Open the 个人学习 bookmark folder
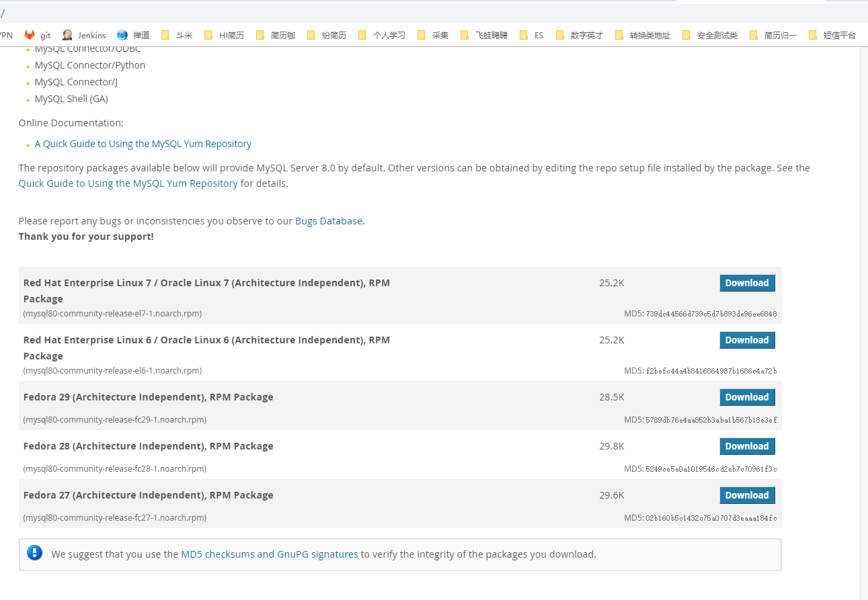 pyautogui.click(x=382, y=36)
